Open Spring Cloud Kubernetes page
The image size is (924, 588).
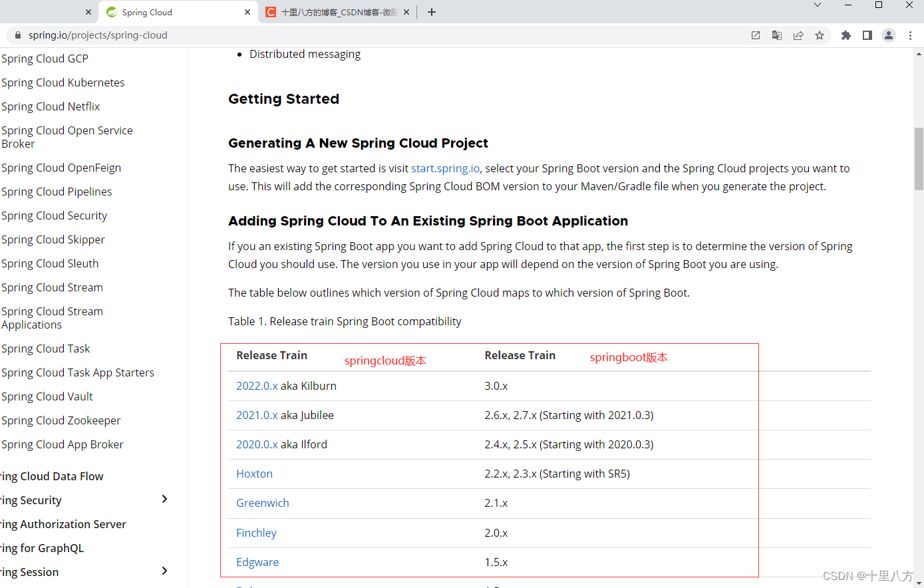click(63, 82)
